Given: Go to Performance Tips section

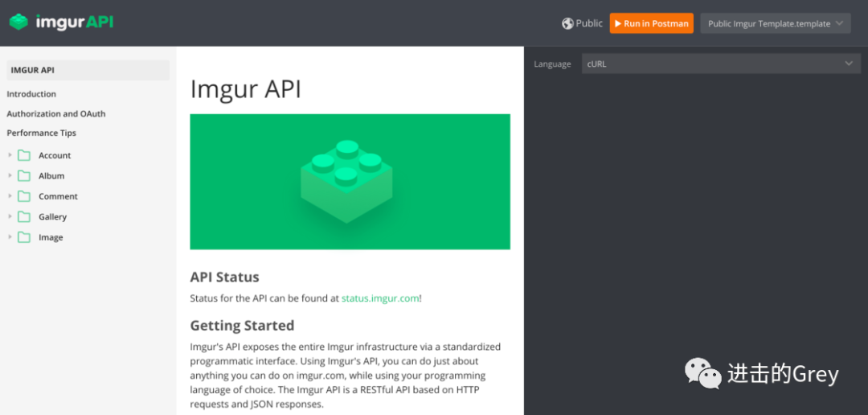Looking at the screenshot, I should (x=42, y=133).
